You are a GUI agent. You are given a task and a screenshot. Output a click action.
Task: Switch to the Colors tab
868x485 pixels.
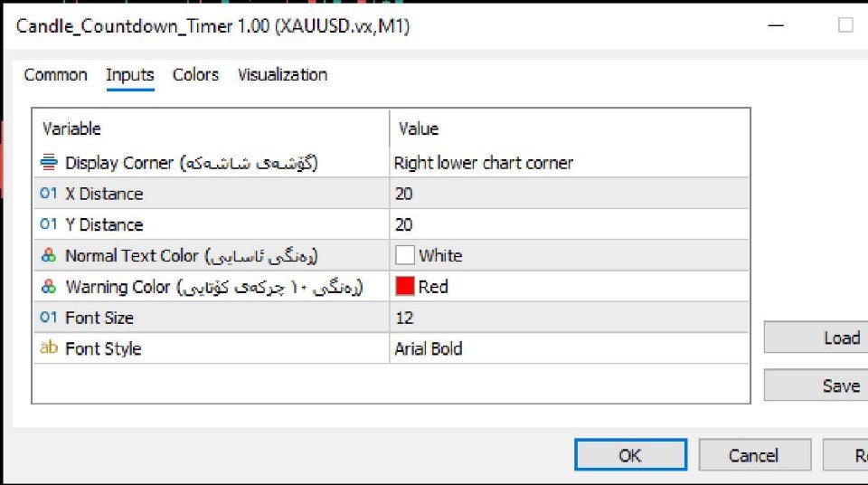tap(195, 75)
